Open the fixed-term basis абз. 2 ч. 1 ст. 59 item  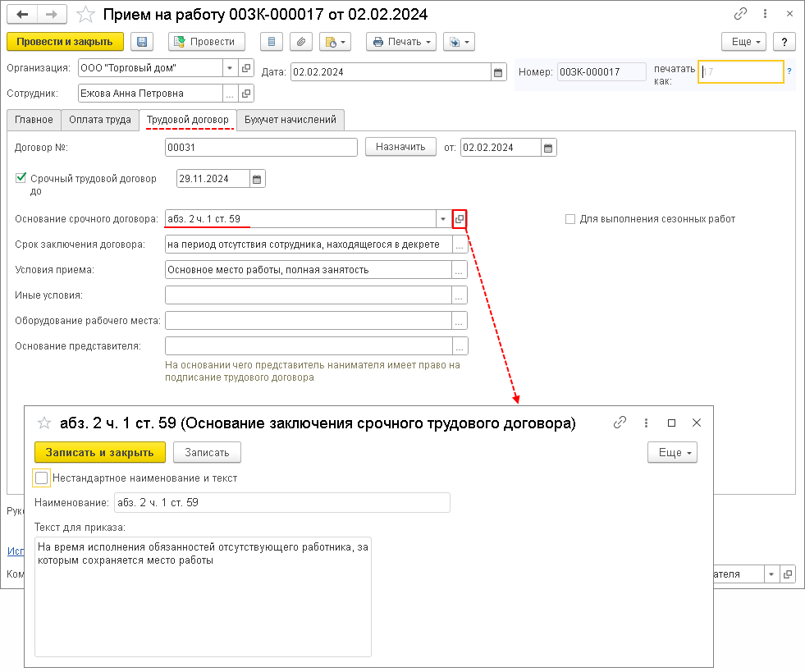[460, 219]
